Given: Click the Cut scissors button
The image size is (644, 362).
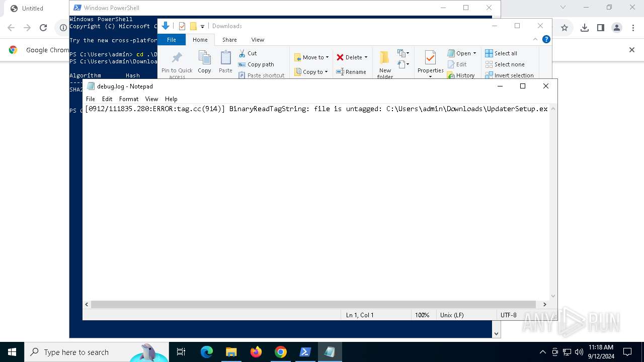Looking at the screenshot, I should (x=248, y=53).
